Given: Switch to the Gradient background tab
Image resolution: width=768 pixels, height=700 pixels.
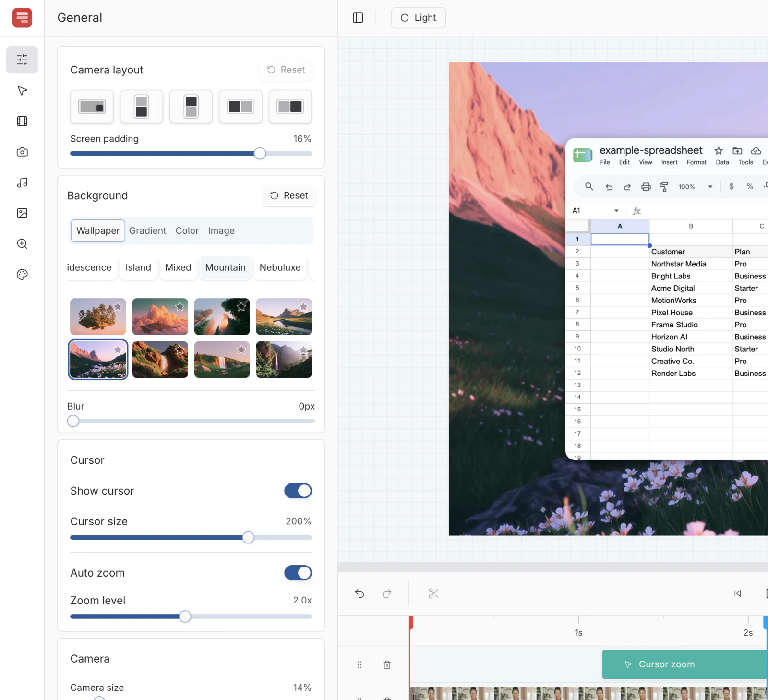Looking at the screenshot, I should point(147,231).
